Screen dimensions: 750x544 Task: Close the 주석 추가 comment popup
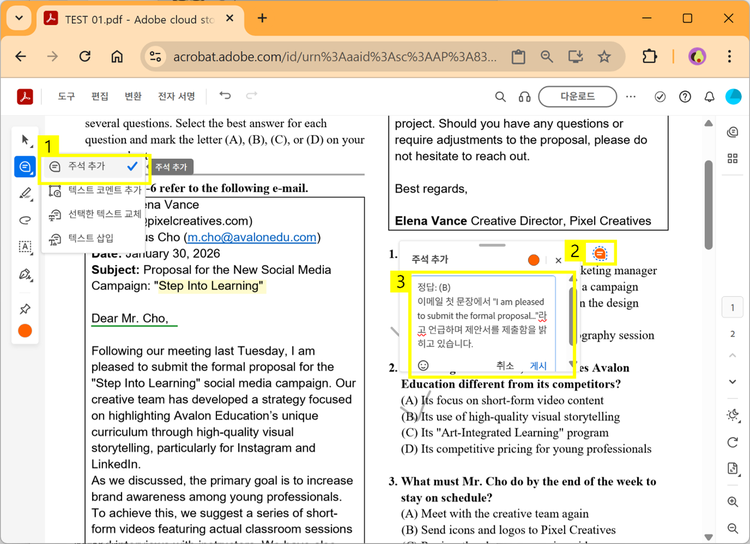[x=558, y=260]
